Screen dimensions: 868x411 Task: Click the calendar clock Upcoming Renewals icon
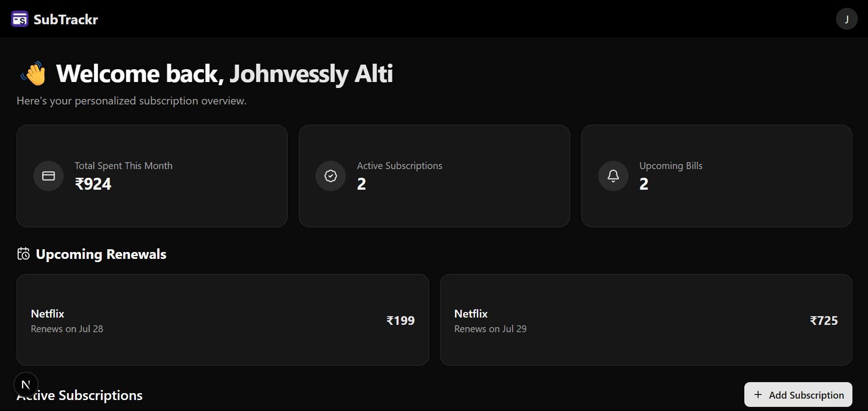click(23, 254)
